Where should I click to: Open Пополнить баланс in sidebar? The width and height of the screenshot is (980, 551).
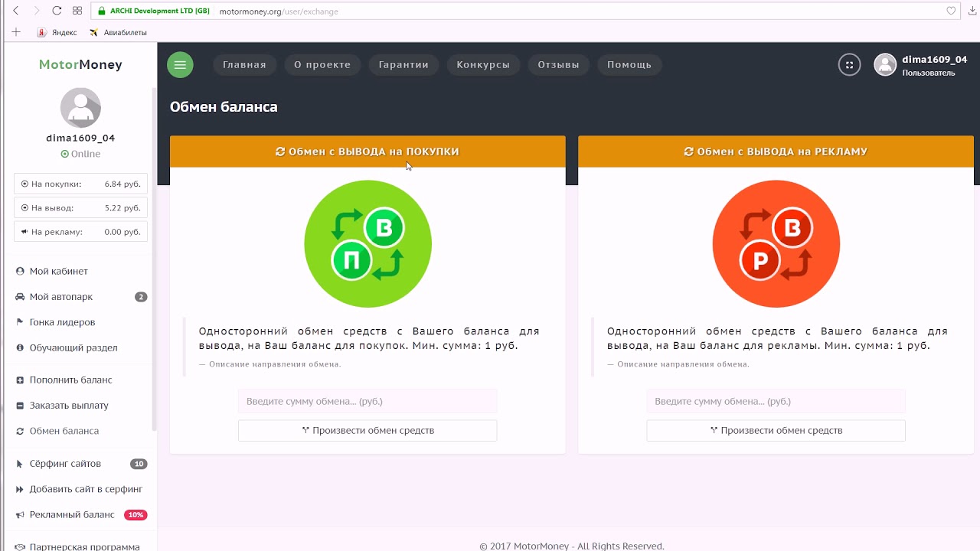[x=70, y=380]
